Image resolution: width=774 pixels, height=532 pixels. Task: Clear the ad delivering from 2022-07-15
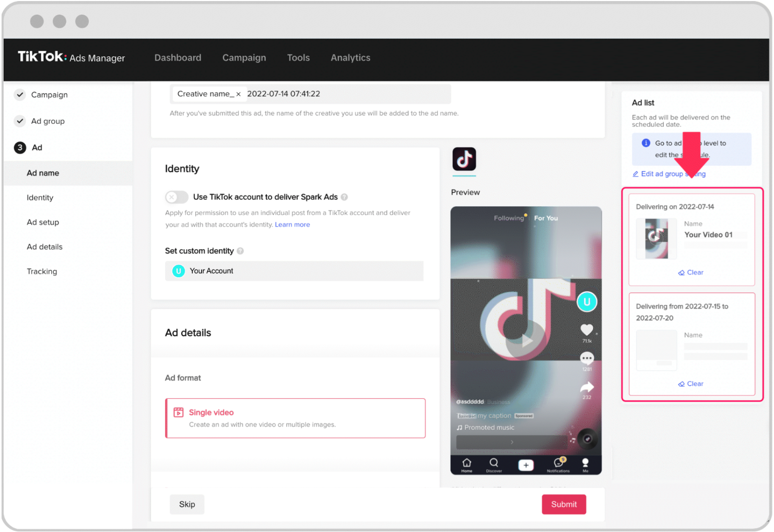(x=690, y=384)
